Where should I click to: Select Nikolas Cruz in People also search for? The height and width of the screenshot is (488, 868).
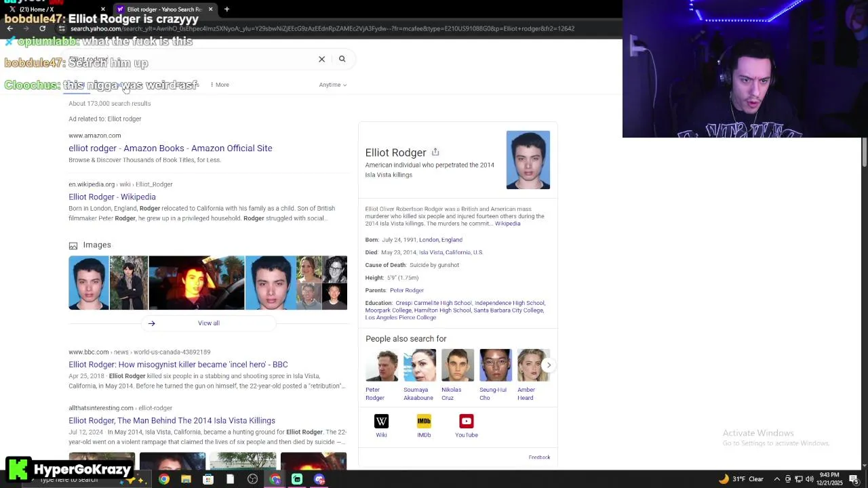(458, 375)
